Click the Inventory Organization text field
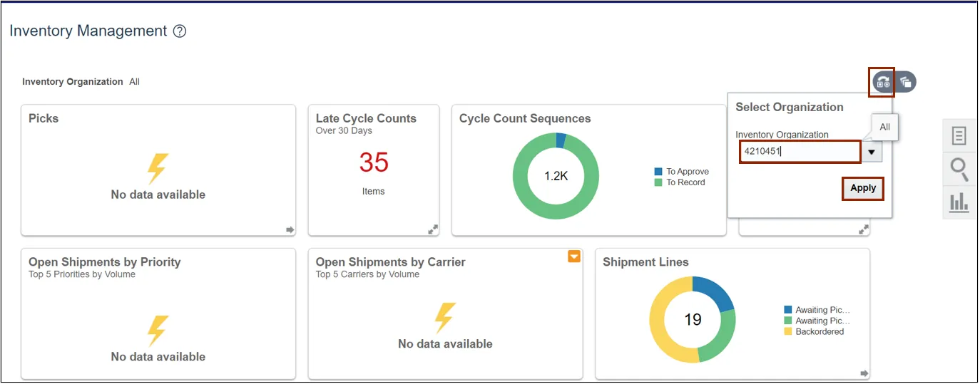The width and height of the screenshot is (980, 384). point(800,151)
